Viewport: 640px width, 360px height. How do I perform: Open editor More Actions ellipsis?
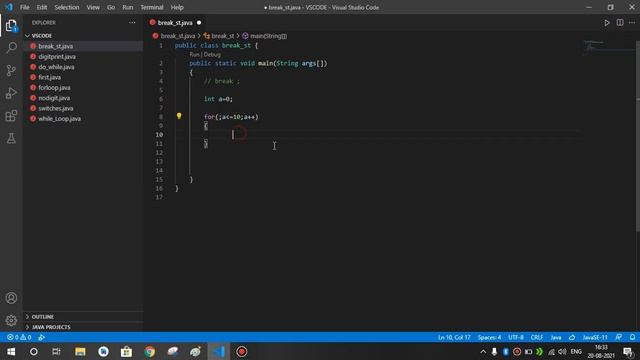point(632,23)
